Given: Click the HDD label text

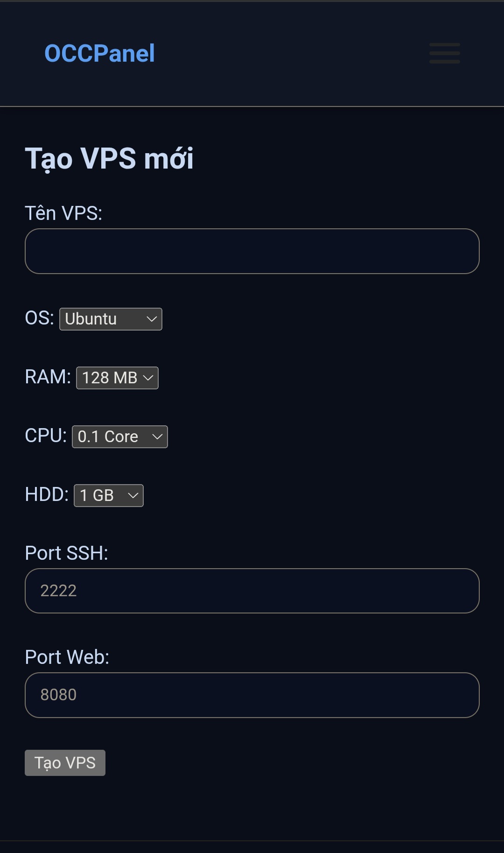Looking at the screenshot, I should [x=47, y=494].
